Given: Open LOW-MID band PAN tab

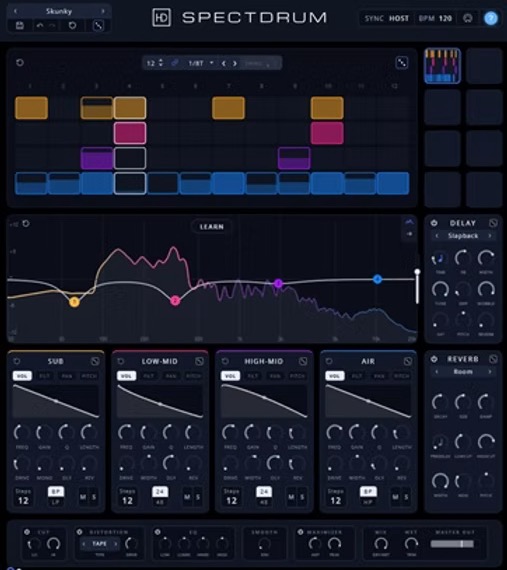Looking at the screenshot, I should (171, 376).
